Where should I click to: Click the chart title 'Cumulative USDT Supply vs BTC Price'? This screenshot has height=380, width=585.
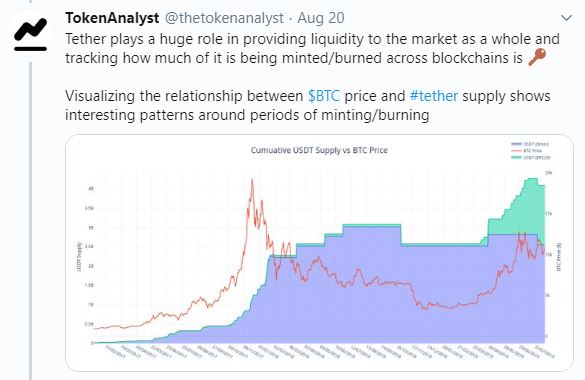click(x=319, y=150)
